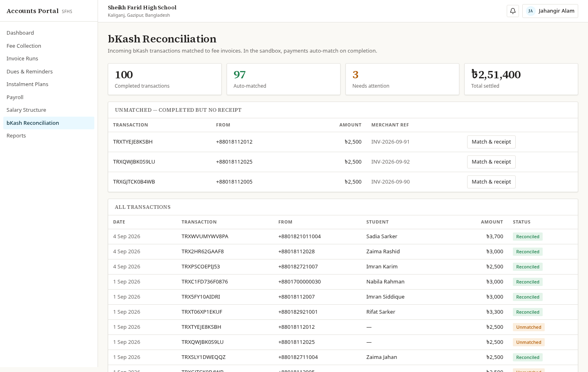Click student name Nabila Rahman
This screenshot has height=372, width=588.
coord(385,282)
